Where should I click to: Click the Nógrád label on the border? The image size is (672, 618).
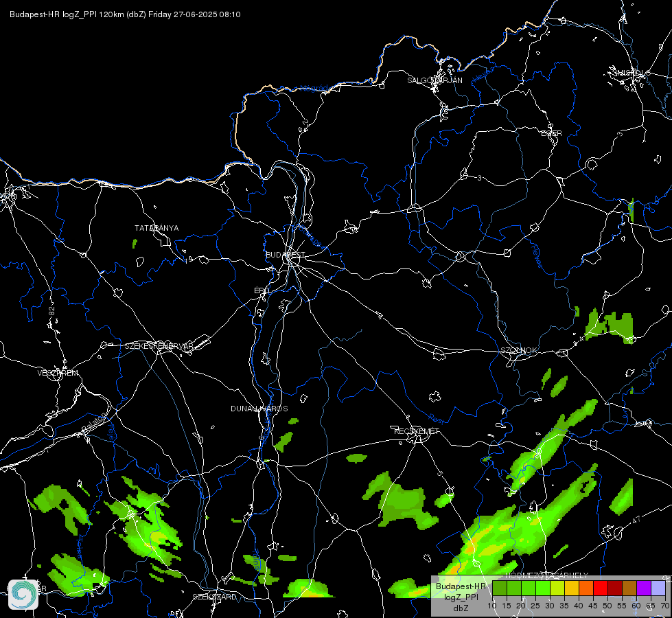(314, 89)
